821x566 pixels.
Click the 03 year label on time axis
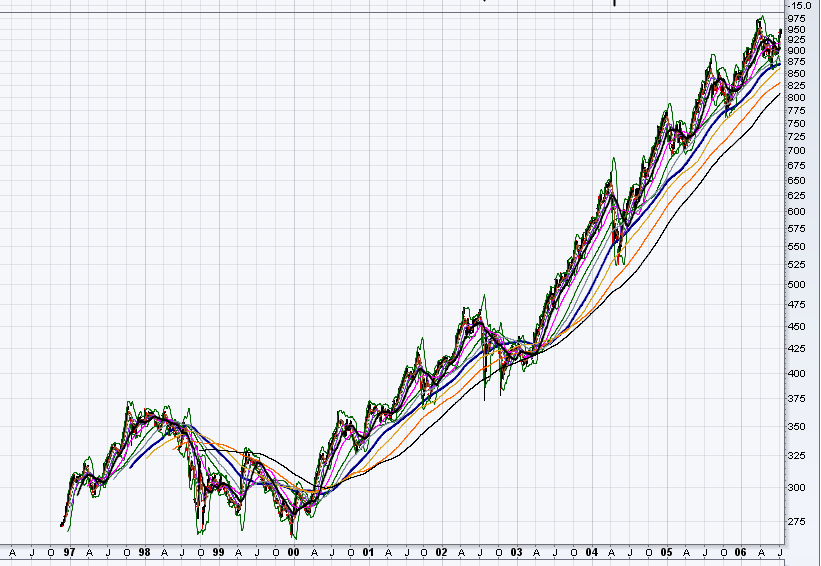pyautogui.click(x=517, y=552)
